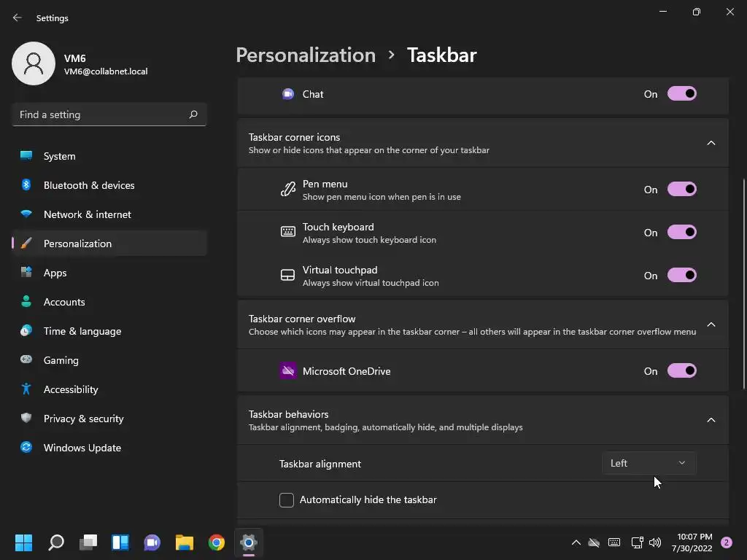Open the VM6 account profile

80,64
